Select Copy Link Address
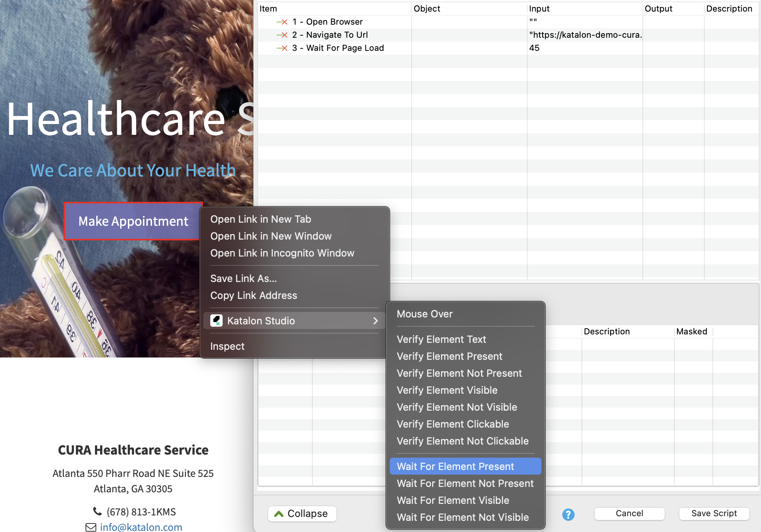Image resolution: width=761 pixels, height=532 pixels. tap(253, 295)
